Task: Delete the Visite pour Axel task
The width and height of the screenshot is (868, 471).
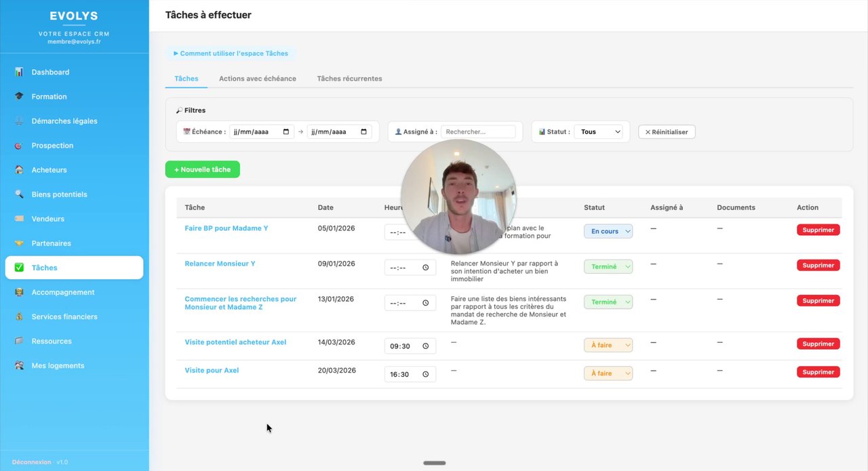Action: (x=818, y=371)
